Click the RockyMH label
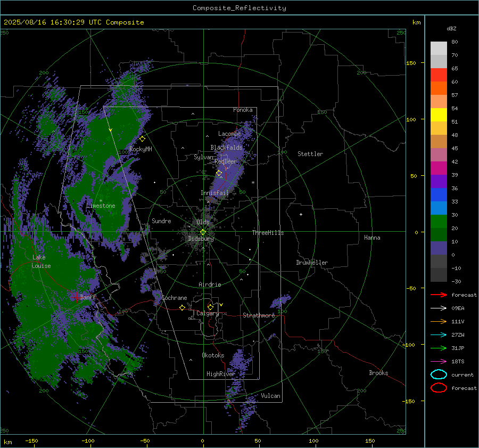 [x=141, y=149]
